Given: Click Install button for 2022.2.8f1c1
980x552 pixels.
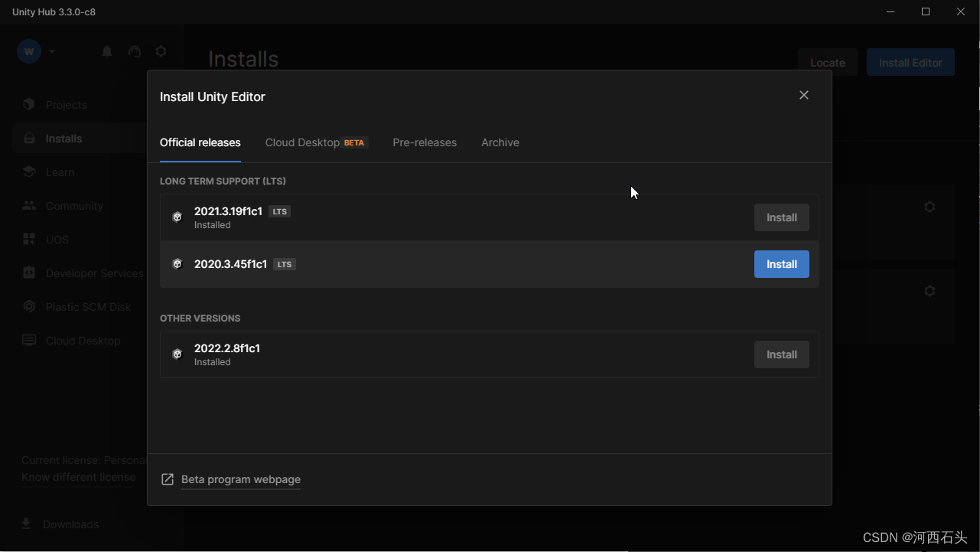Looking at the screenshot, I should click(x=782, y=354).
